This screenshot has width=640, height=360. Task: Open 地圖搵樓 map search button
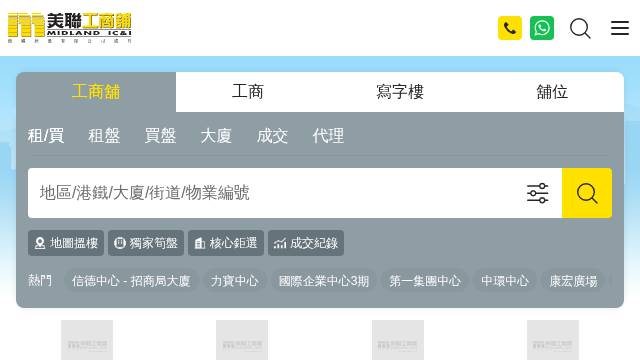click(x=66, y=243)
